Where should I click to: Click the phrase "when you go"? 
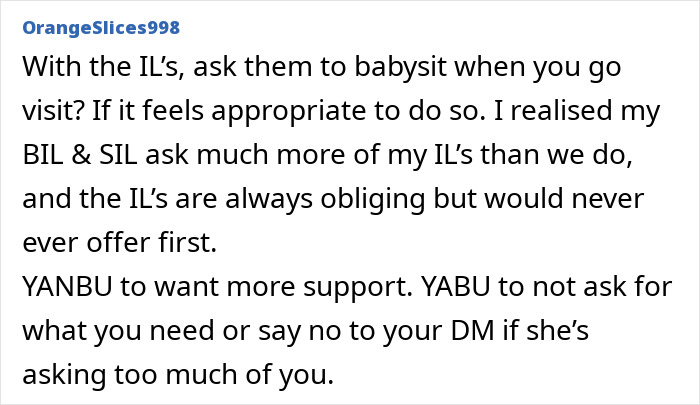tap(538, 67)
